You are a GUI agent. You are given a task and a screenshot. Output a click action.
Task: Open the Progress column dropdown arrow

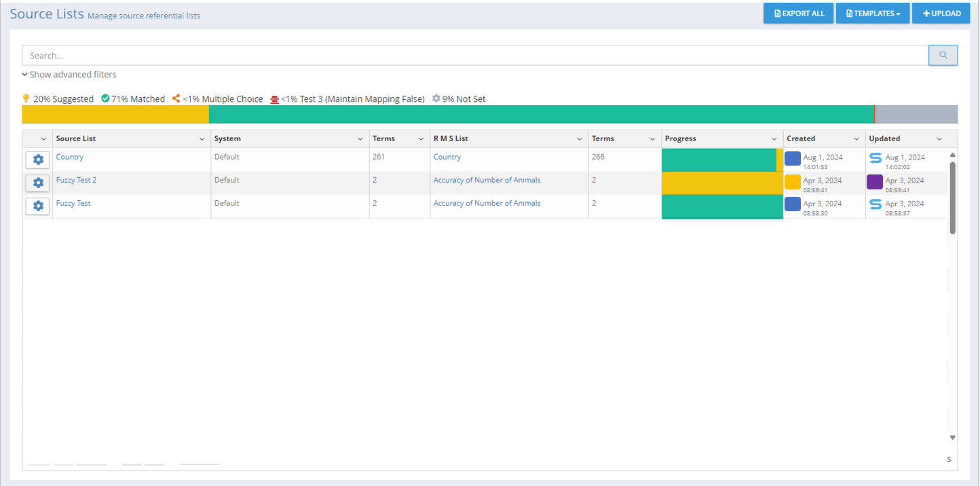pyautogui.click(x=774, y=139)
